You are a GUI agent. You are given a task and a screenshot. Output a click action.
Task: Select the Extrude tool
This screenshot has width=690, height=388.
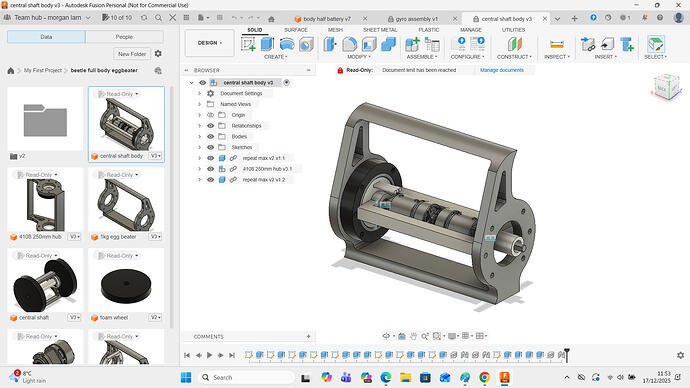coord(267,44)
